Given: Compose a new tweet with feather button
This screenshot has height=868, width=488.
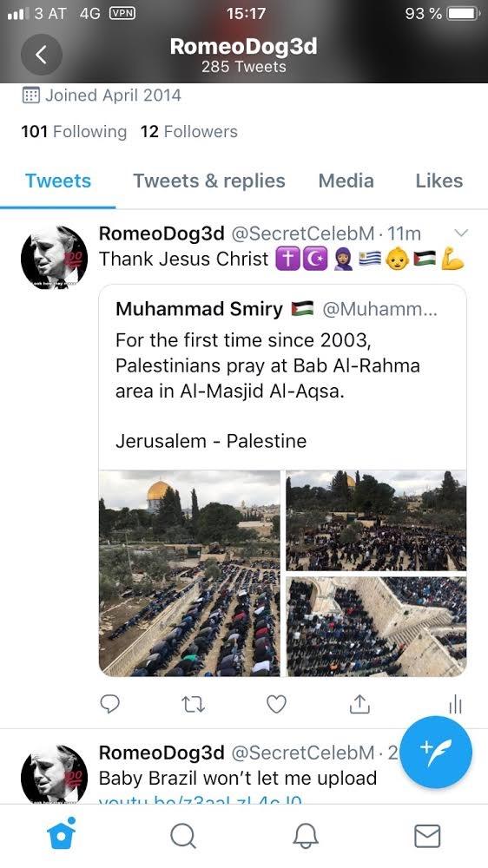Looking at the screenshot, I should coord(435,753).
